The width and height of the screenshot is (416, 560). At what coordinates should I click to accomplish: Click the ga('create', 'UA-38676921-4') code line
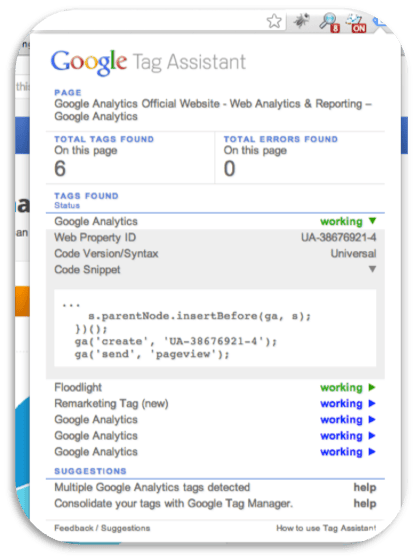(x=176, y=341)
